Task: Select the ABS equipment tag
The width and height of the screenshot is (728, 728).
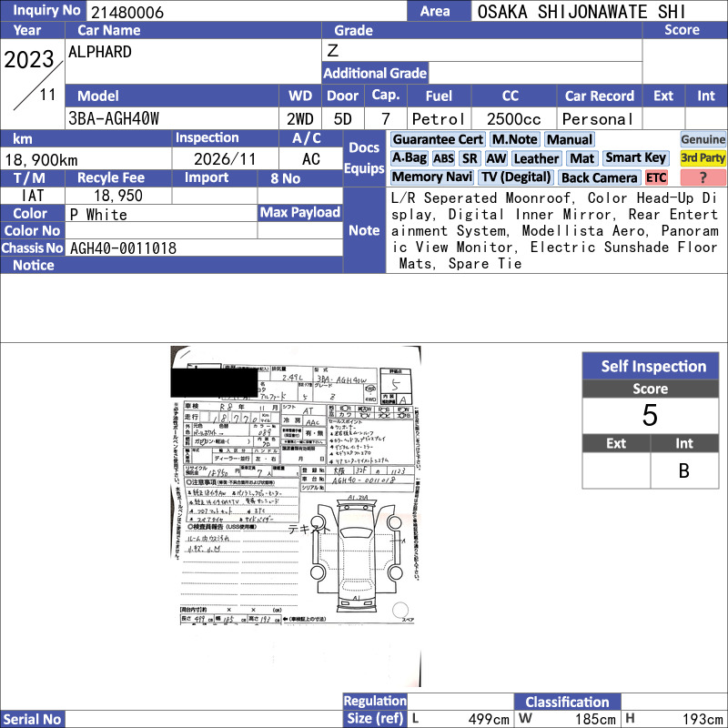Action: click(443, 158)
